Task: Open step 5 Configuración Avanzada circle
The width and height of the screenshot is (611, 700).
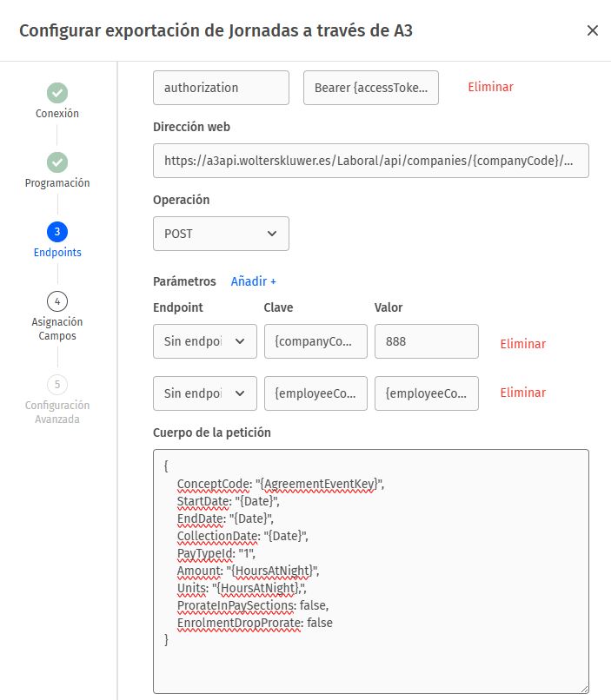Action: click(x=57, y=385)
